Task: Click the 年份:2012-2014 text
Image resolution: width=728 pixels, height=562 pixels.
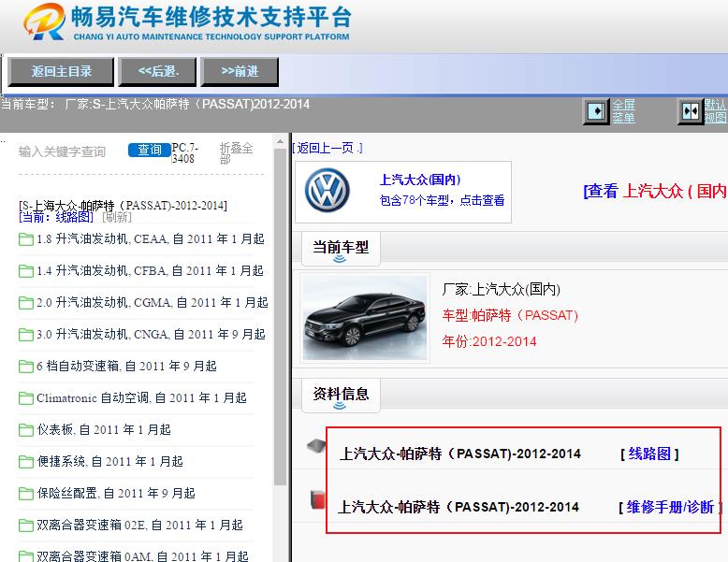Action: 489,341
